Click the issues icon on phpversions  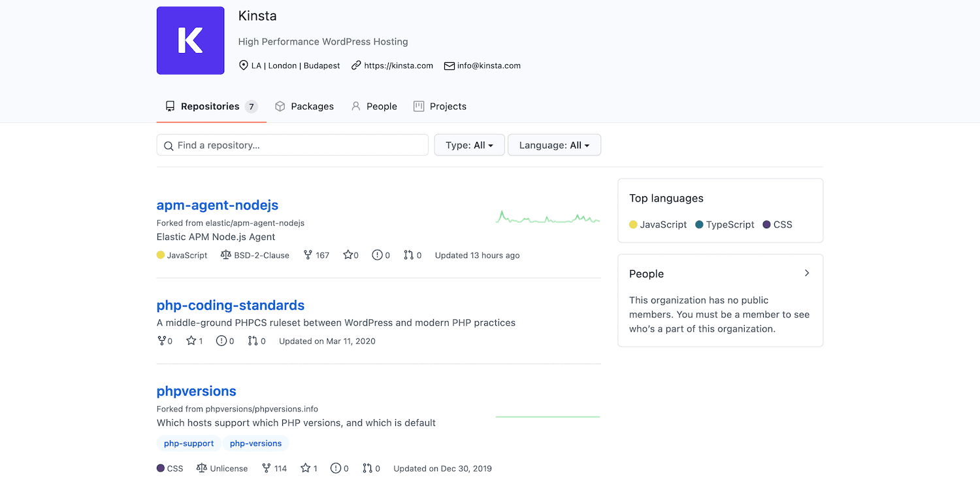(335, 468)
